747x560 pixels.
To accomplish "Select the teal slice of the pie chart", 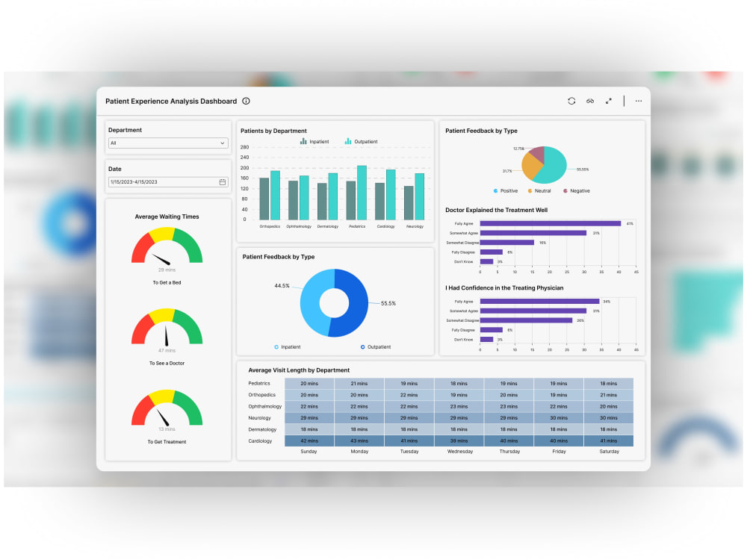I will [553, 164].
